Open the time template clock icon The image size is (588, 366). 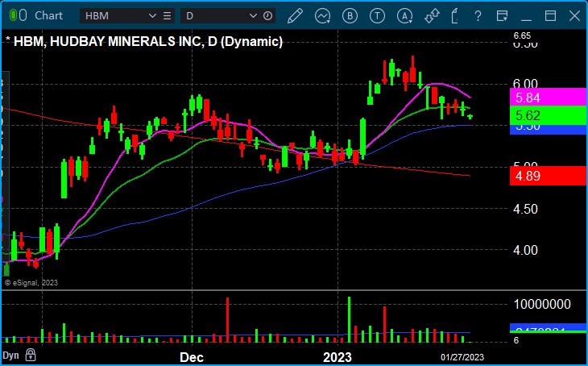[x=267, y=16]
